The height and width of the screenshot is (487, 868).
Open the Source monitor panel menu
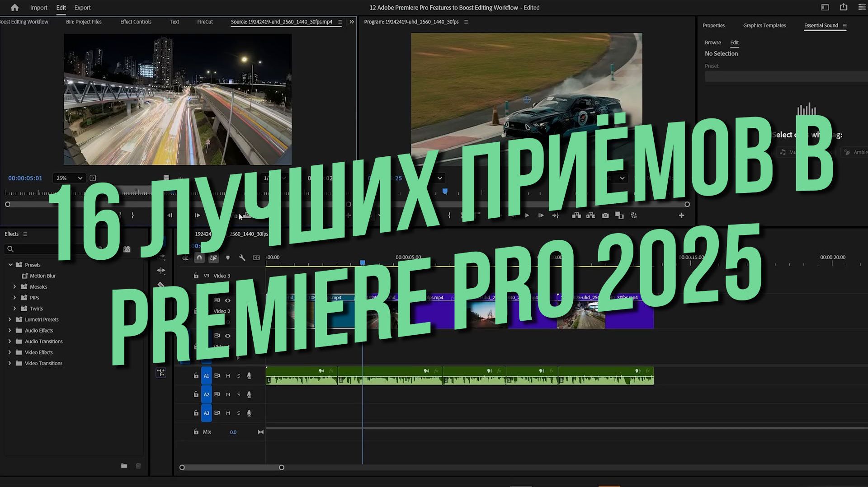coord(340,22)
